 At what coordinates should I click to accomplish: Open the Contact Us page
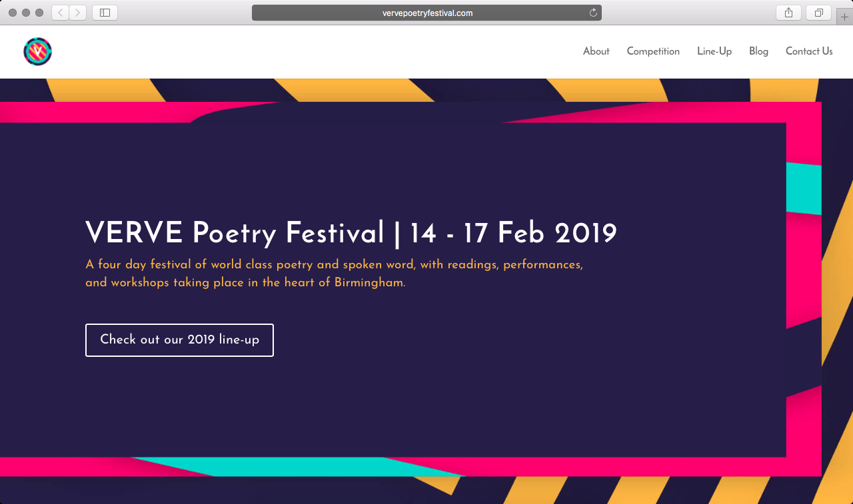click(x=809, y=51)
